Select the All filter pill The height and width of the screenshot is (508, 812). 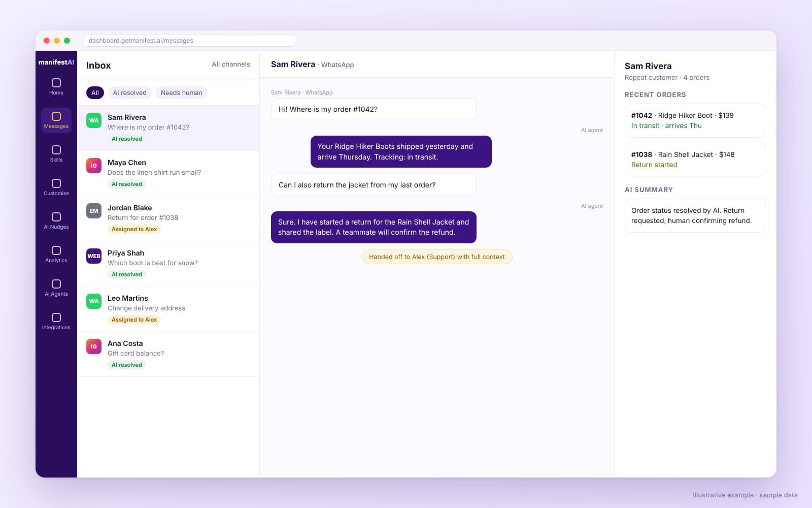[x=95, y=92]
